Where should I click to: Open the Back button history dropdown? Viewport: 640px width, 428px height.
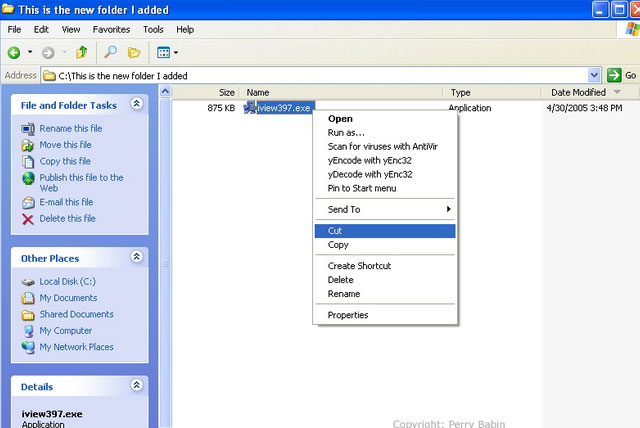(x=30, y=52)
